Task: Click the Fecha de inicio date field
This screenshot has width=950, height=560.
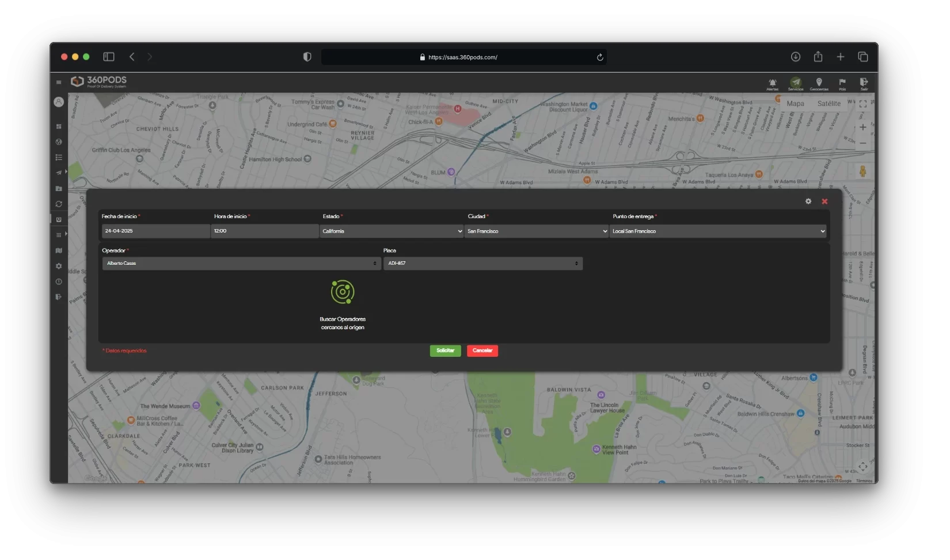Action: 155,231
